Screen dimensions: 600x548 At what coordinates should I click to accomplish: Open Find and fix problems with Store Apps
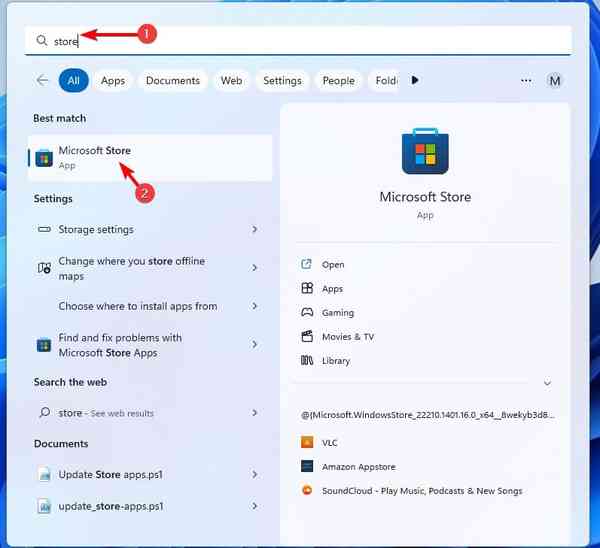coord(150,345)
